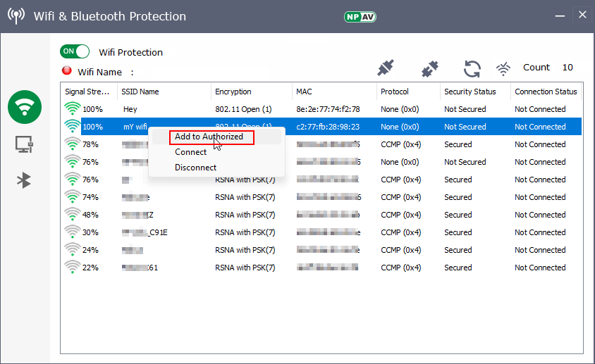Refresh the wifi network list

pyautogui.click(x=472, y=68)
